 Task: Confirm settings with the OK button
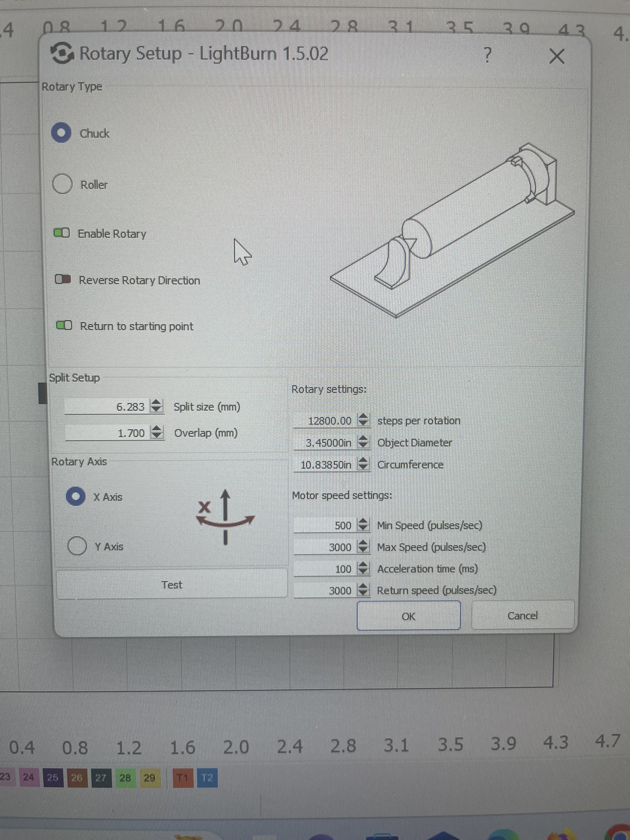coord(408,616)
